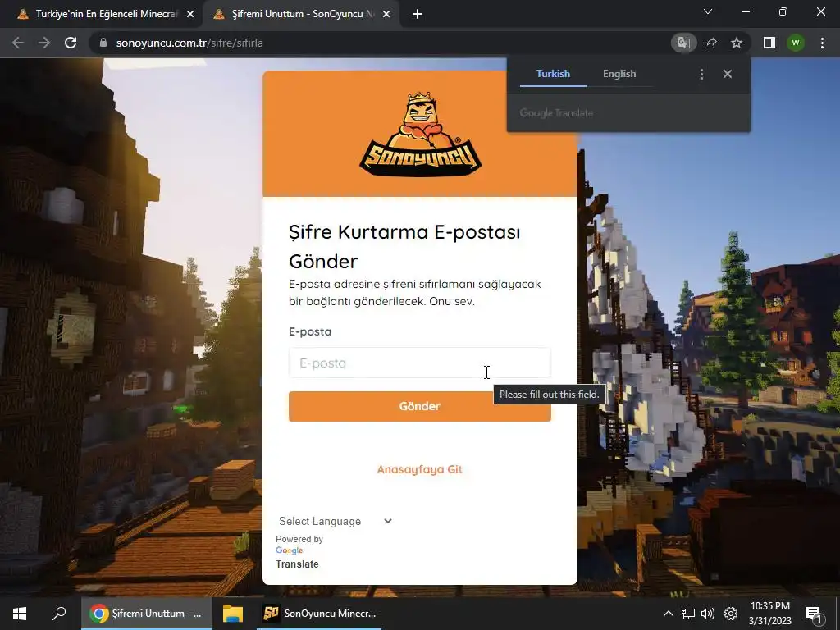Follow the Anasayfaya Git link

click(x=419, y=469)
